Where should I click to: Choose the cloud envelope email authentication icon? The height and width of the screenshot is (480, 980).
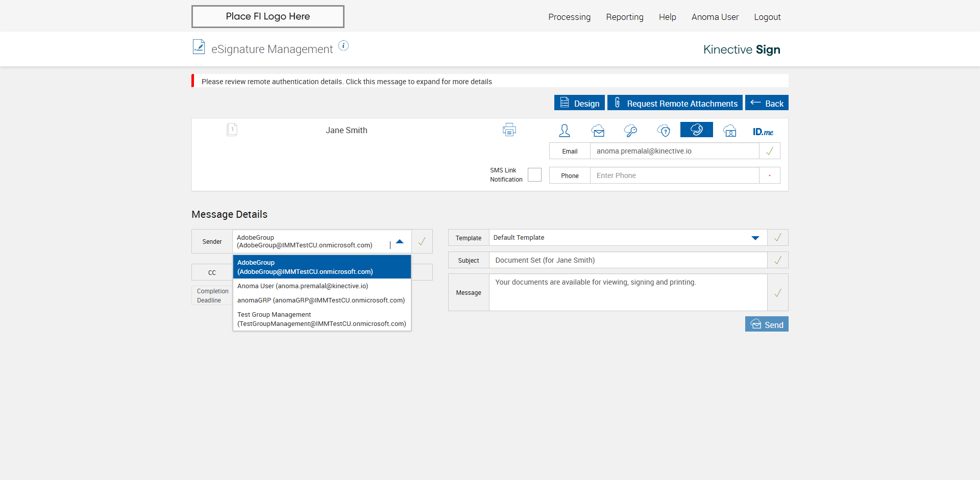pos(598,131)
